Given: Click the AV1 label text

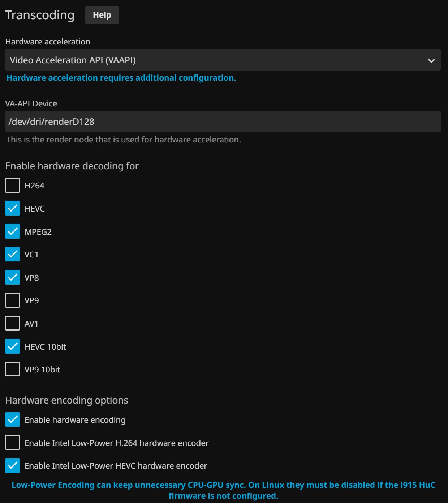Looking at the screenshot, I should click(31, 324).
